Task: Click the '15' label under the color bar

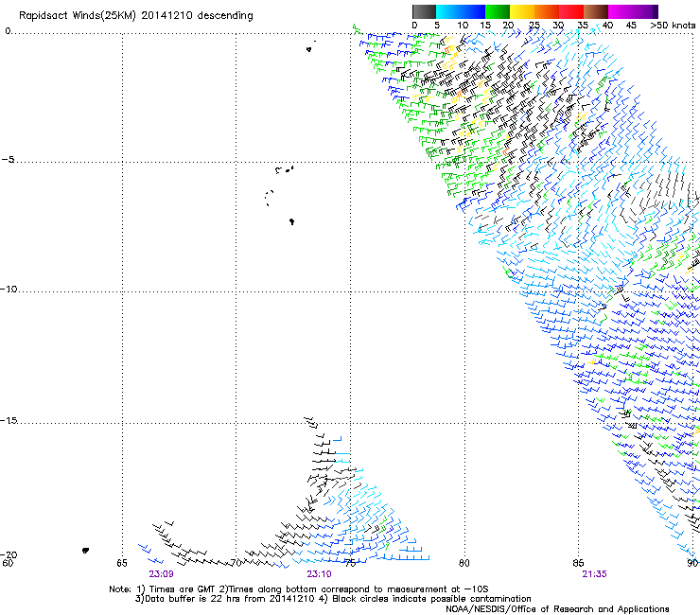Action: [x=485, y=25]
